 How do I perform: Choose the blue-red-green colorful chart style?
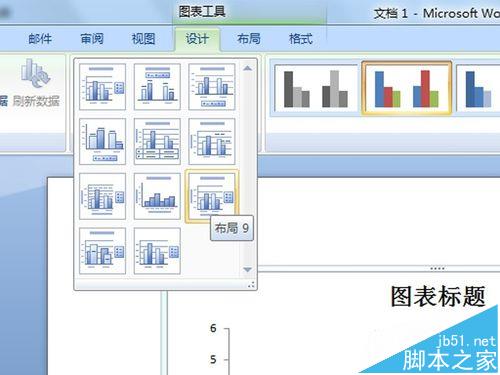407,88
